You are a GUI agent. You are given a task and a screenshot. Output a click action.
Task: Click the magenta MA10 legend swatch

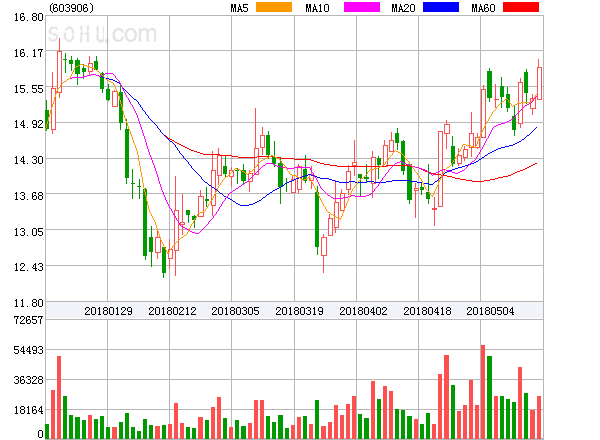(x=362, y=7)
